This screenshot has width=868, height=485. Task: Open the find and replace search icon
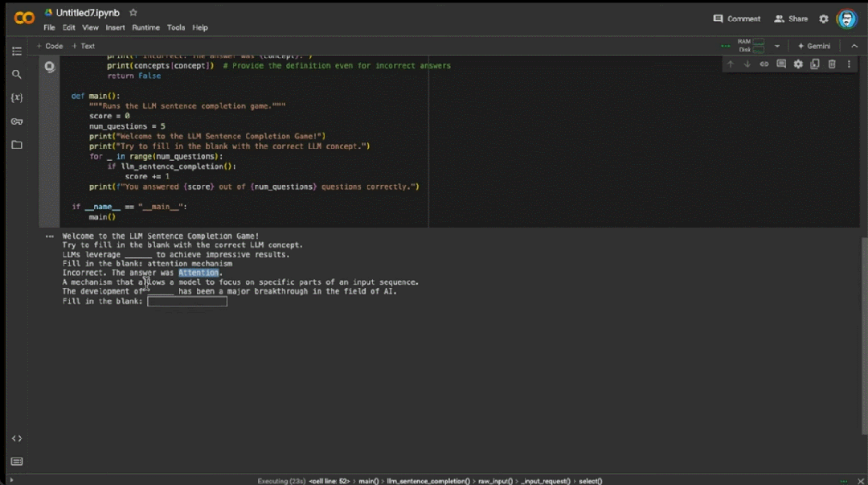pos(17,74)
